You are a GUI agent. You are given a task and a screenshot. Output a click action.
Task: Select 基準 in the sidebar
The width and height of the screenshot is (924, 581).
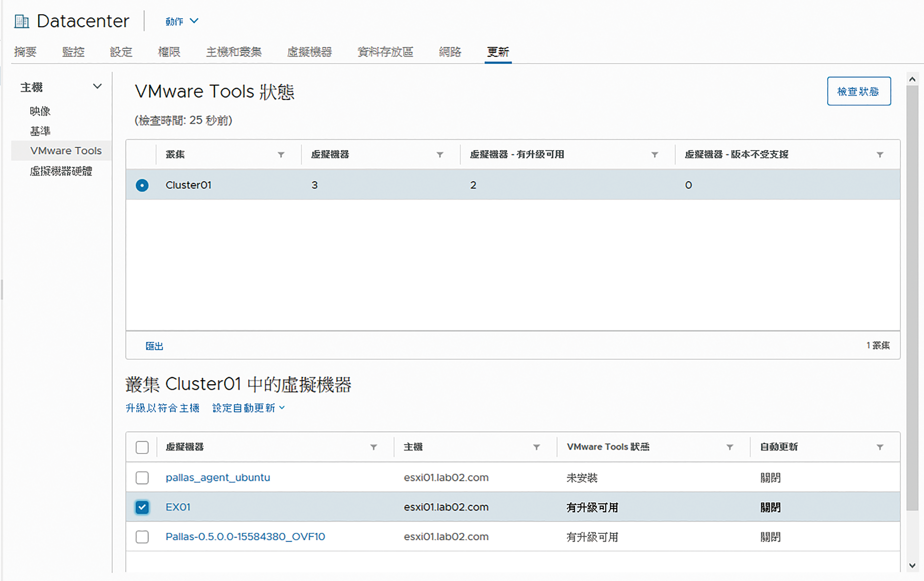pos(40,131)
